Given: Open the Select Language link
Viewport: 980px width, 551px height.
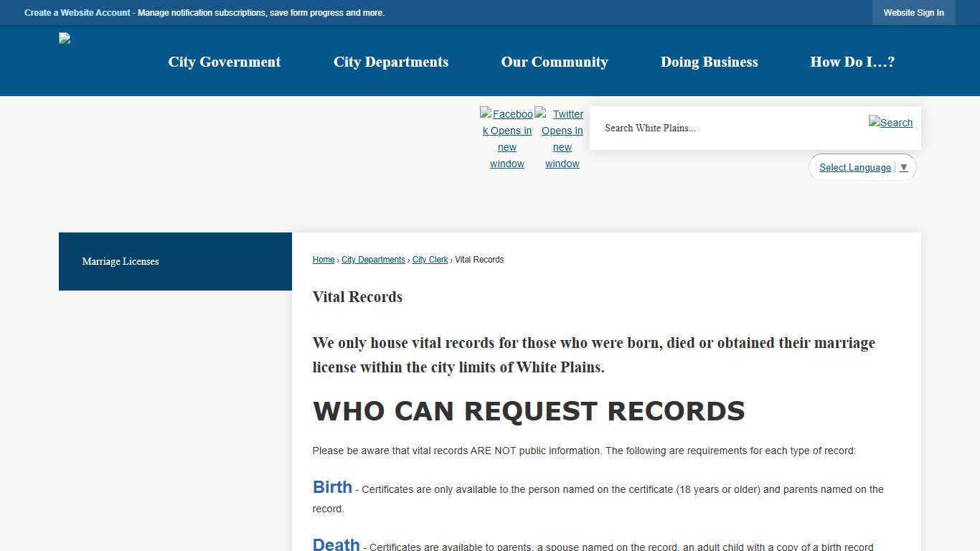Looking at the screenshot, I should 854,167.
